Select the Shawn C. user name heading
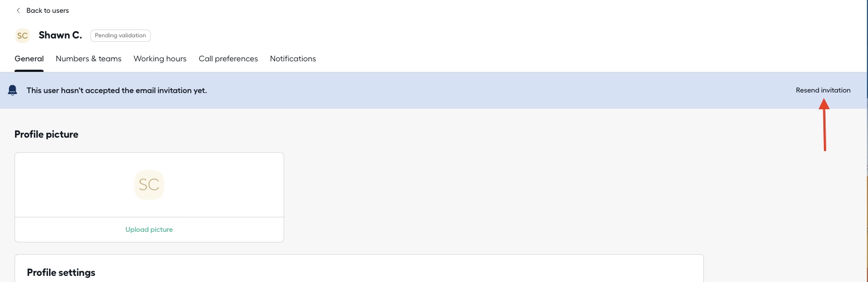 pyautogui.click(x=60, y=35)
